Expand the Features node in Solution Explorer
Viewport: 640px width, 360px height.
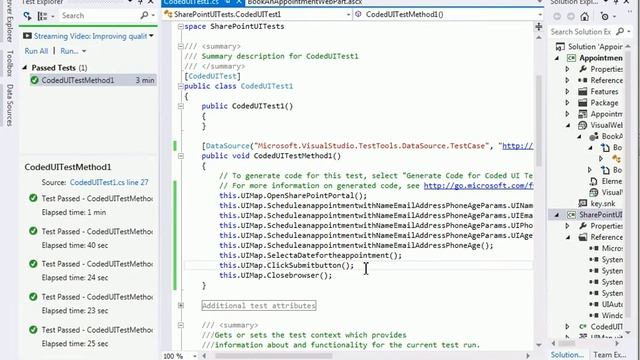click(567, 91)
